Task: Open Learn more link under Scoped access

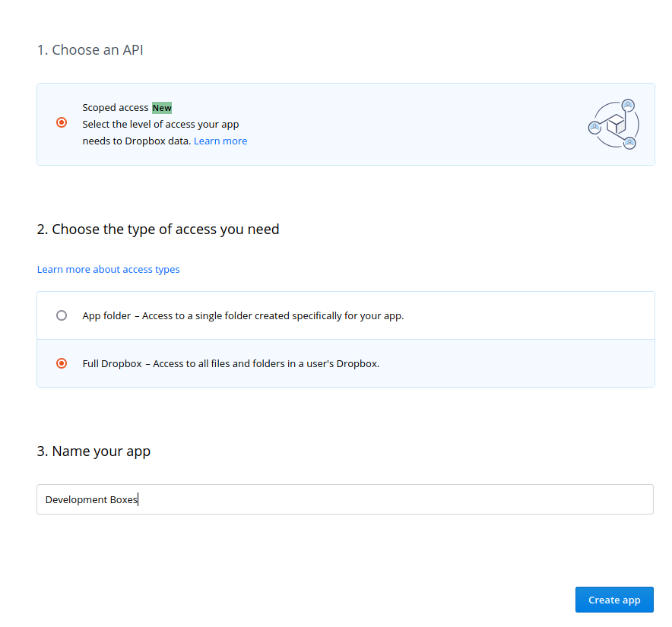Action: click(220, 141)
